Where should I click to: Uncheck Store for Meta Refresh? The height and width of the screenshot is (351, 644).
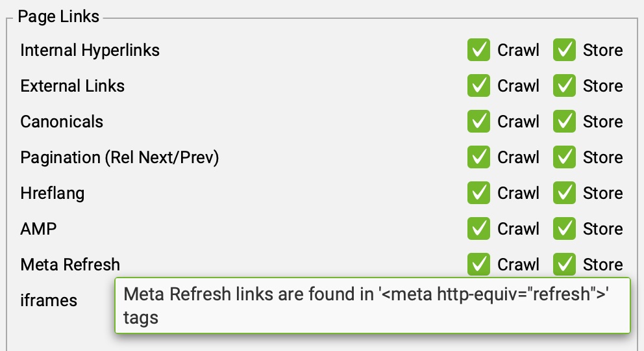point(564,264)
